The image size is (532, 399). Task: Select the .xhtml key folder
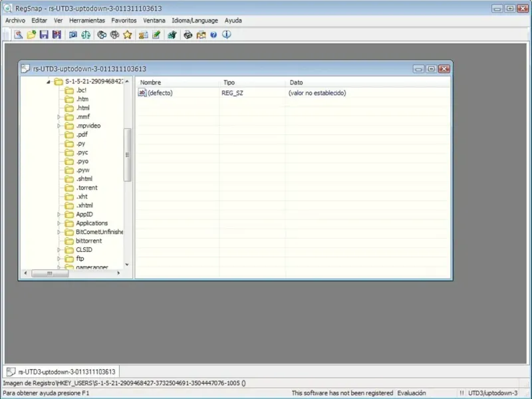tap(79, 205)
